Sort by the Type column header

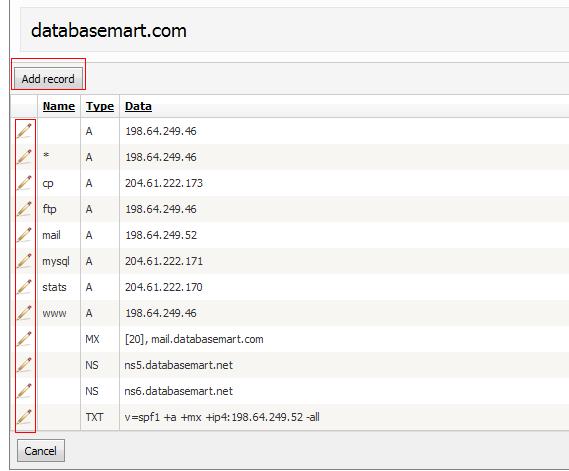tap(100, 106)
